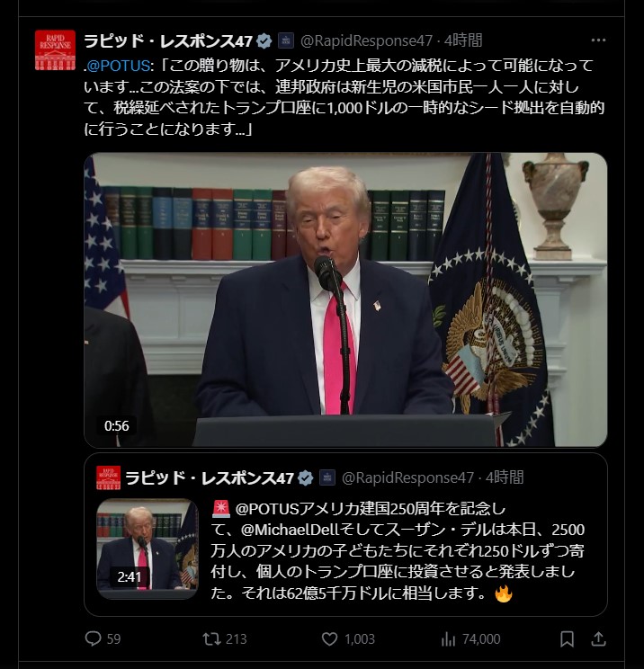The height and width of the screenshot is (669, 644).
Task: Like the post via the heart icon
Action: 329,638
